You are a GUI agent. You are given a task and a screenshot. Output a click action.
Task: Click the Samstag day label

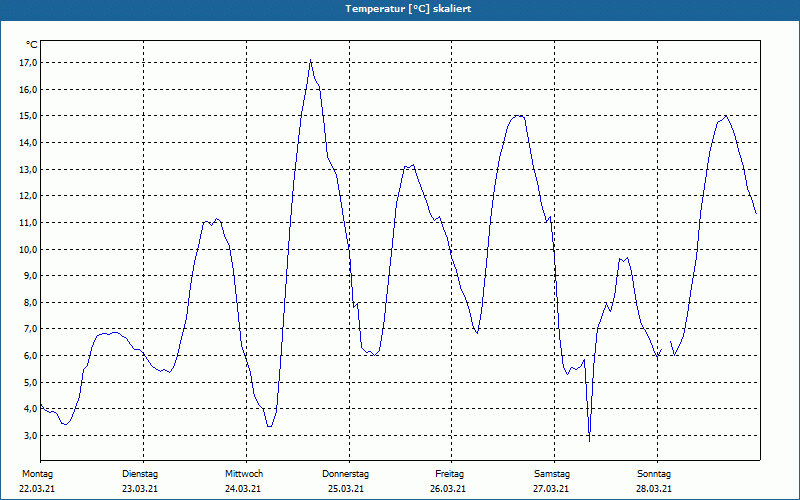[x=552, y=474]
